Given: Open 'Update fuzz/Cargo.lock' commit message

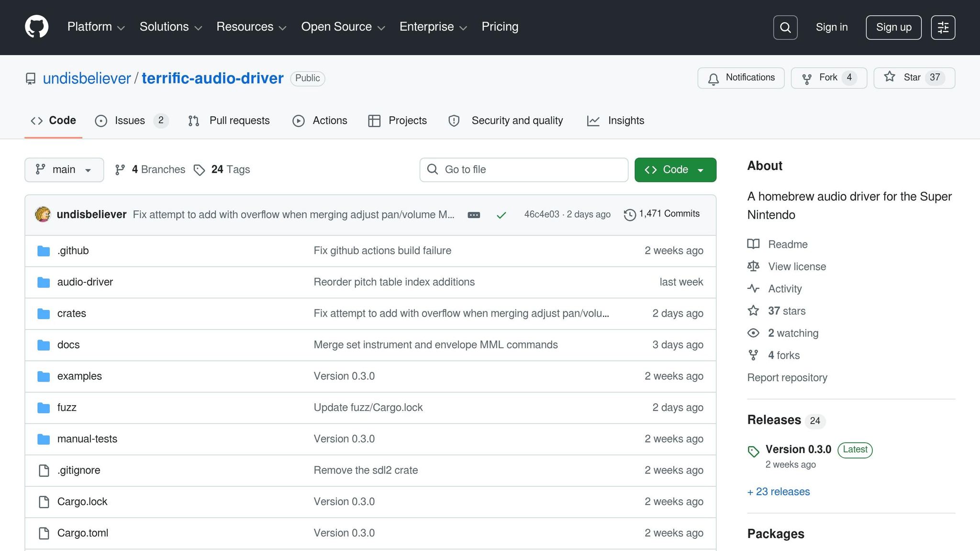Looking at the screenshot, I should 368,408.
